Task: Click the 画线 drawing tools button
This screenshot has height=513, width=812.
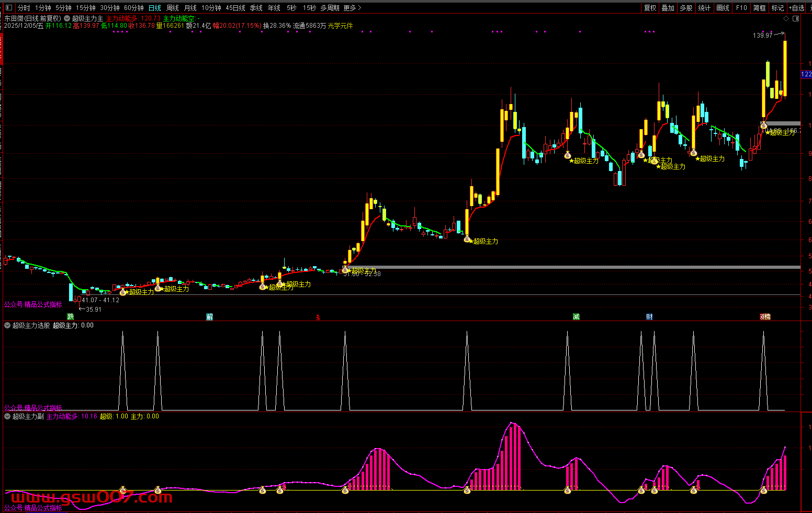Action: [x=723, y=8]
